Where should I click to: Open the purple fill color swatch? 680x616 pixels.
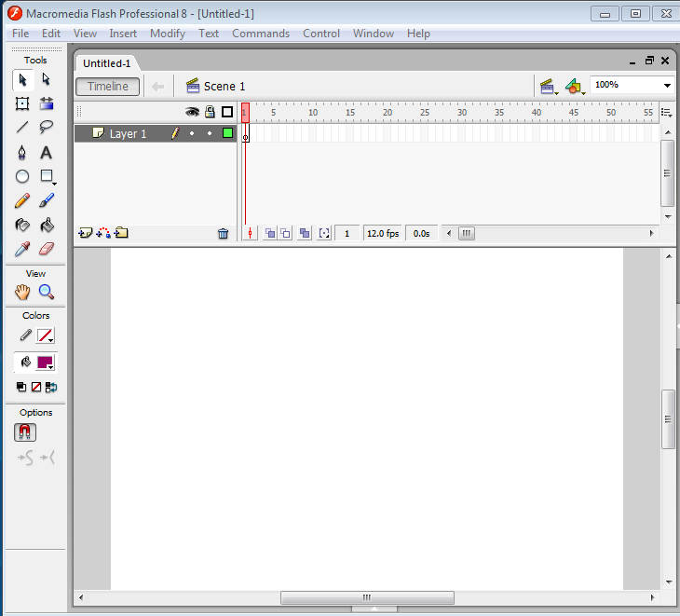(45, 363)
